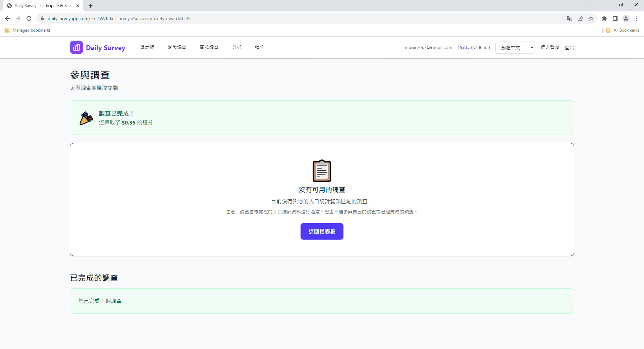
Task: Bookmark this page with the star icon
Action: [x=591, y=18]
